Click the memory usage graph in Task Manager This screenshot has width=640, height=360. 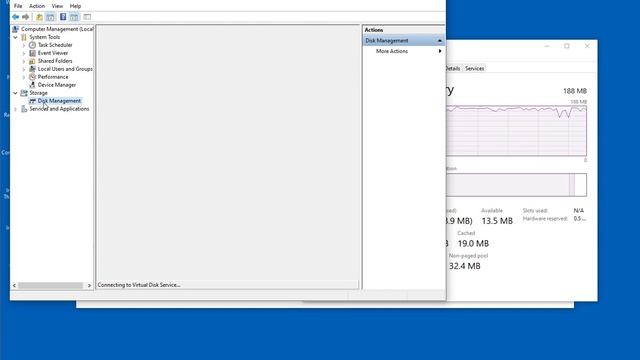(516, 130)
